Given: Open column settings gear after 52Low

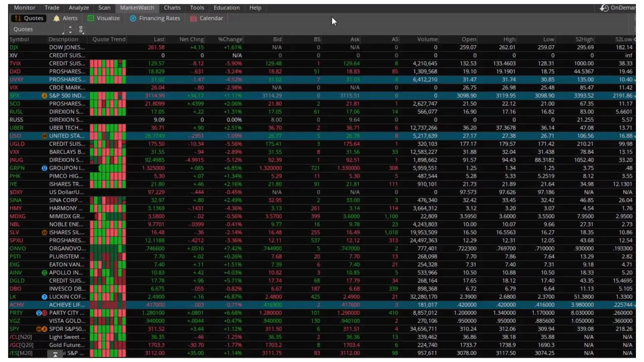Looking at the screenshot, I should click(x=635, y=39).
